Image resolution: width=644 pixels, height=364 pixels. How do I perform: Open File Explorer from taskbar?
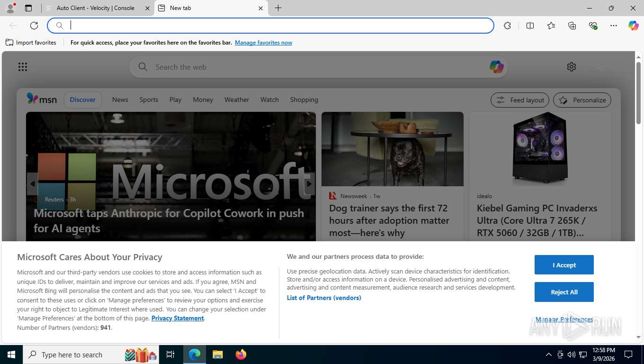[x=217, y=355]
